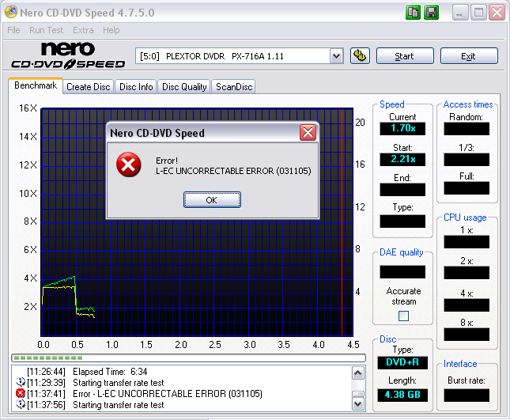Switch to the Benchmark tab
The image size is (510, 420).
36,85
